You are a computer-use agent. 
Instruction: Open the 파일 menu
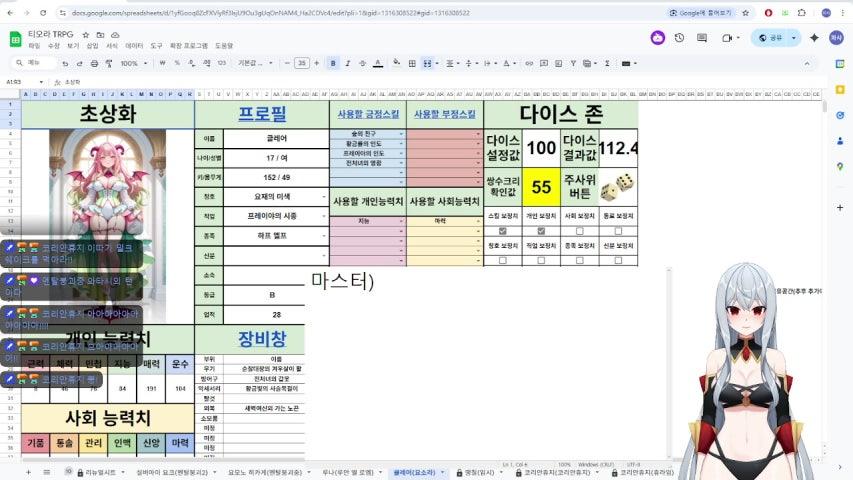(x=34, y=46)
